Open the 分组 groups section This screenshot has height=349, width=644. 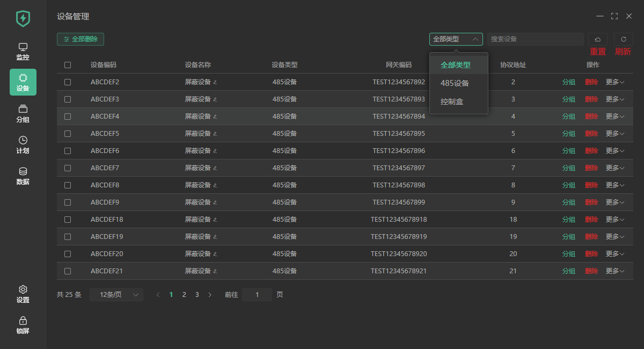click(23, 113)
